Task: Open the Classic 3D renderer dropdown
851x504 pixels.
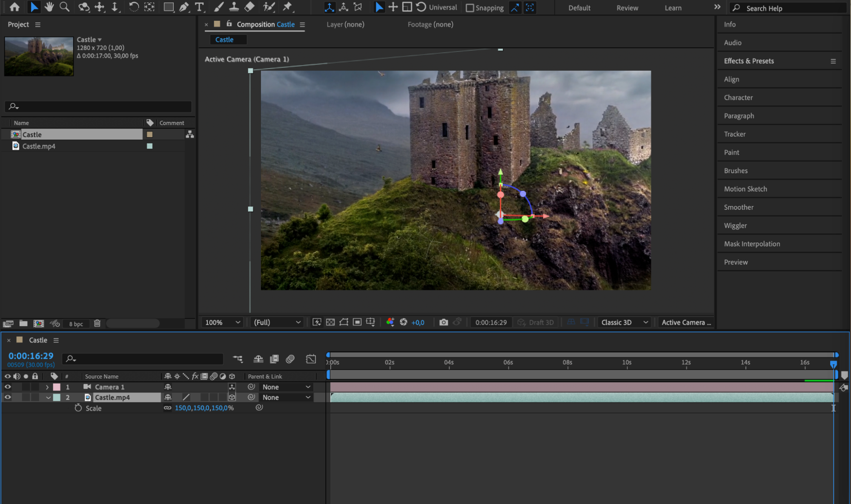Action: 624,322
